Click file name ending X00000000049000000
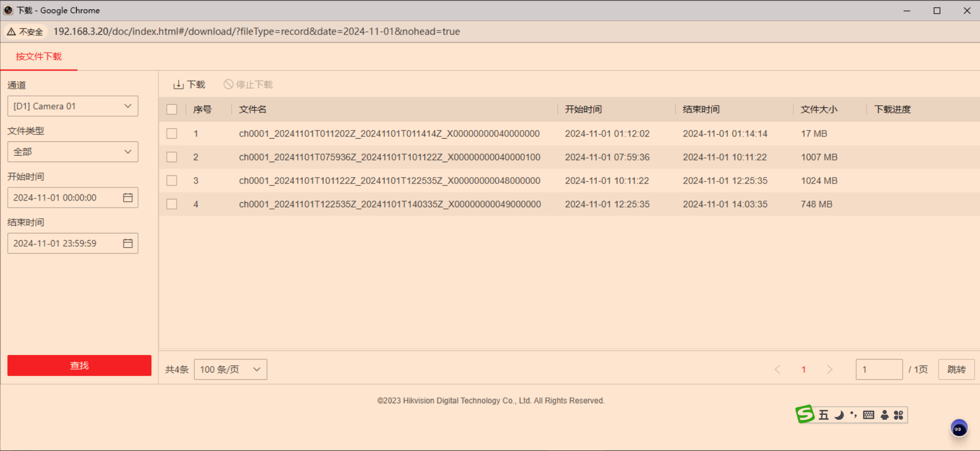The image size is (980, 451). coord(390,204)
